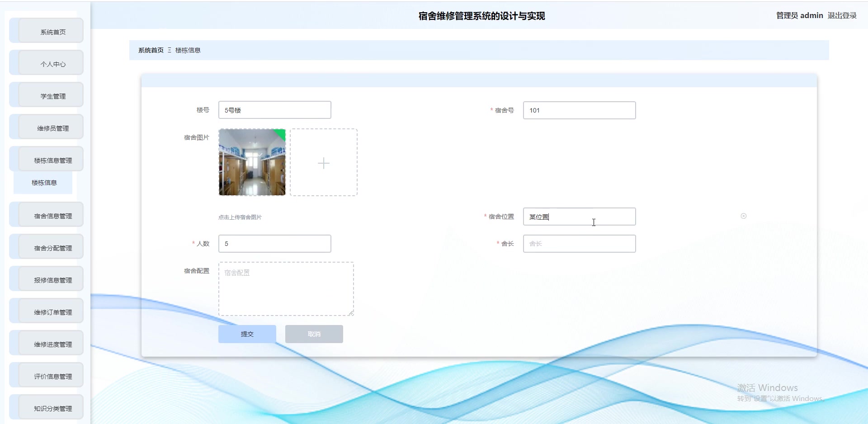Collapse the 宿舍信息管理 sidebar section
Image resolution: width=868 pixels, height=424 pixels.
[46, 215]
